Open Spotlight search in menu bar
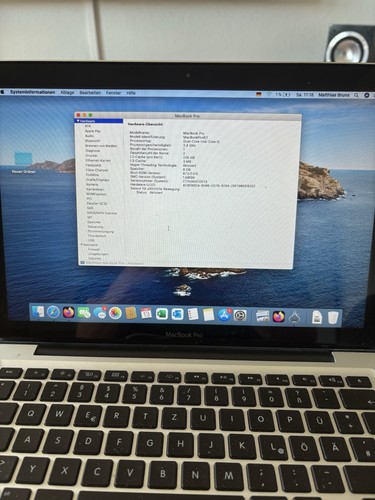This screenshot has height=500, width=375. tap(356, 95)
